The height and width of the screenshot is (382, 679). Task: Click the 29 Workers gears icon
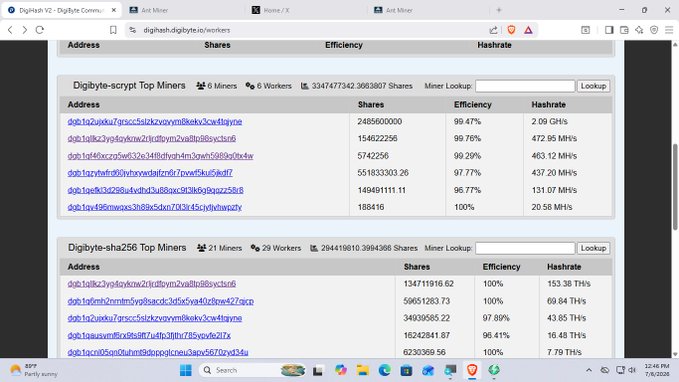[255, 248]
